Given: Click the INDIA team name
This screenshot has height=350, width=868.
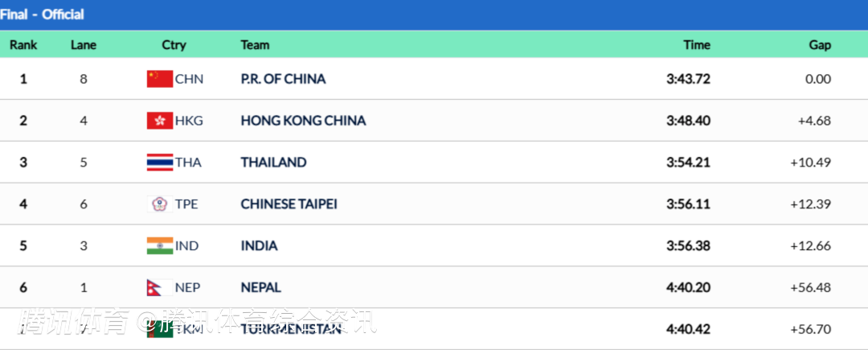Looking at the screenshot, I should [x=259, y=246].
